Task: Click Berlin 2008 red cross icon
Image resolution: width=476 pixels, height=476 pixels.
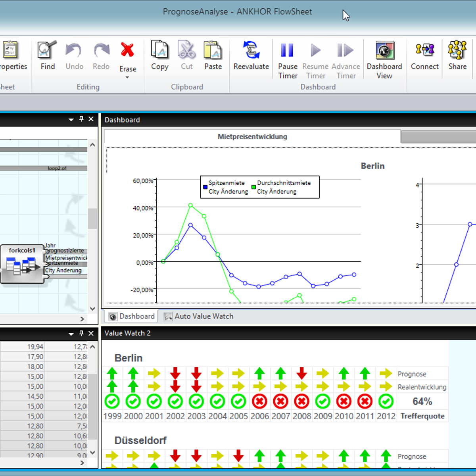Action: [x=301, y=401]
